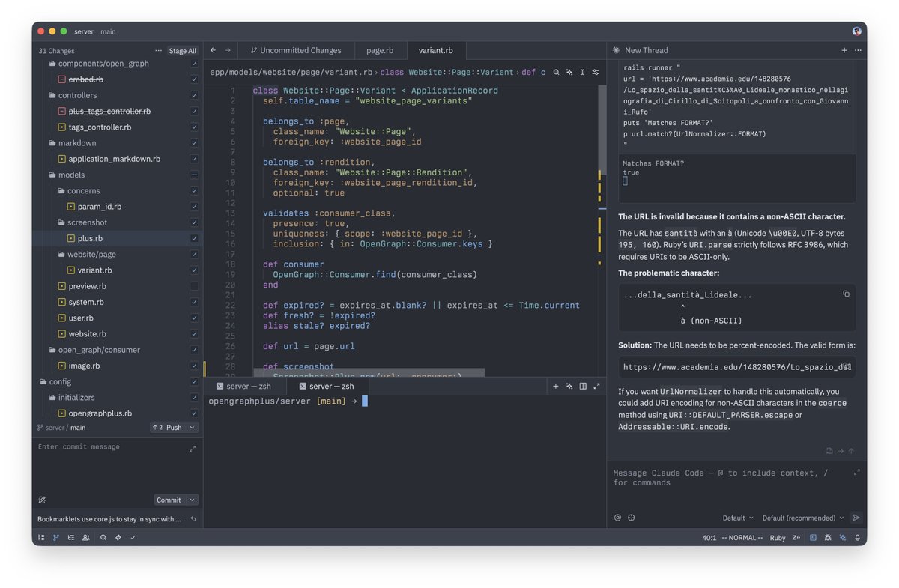Open the Commit options dropdown arrow
The height and width of the screenshot is (588, 899).
(x=192, y=500)
